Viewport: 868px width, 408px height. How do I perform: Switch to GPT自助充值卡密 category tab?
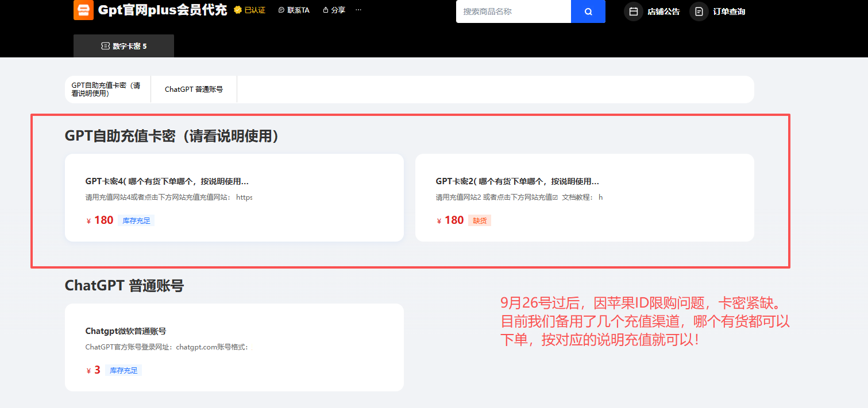coord(107,90)
